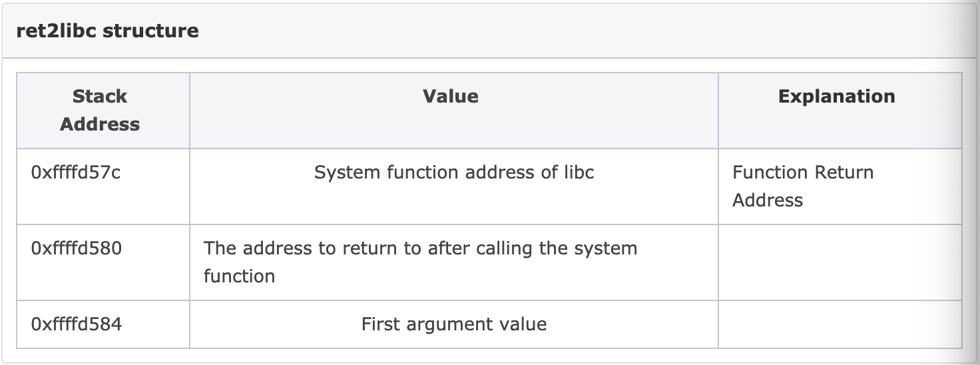This screenshot has width=980, height=365.
Task: Click empty Explanation cell in 0xffffd584 row
Action: pos(840,324)
